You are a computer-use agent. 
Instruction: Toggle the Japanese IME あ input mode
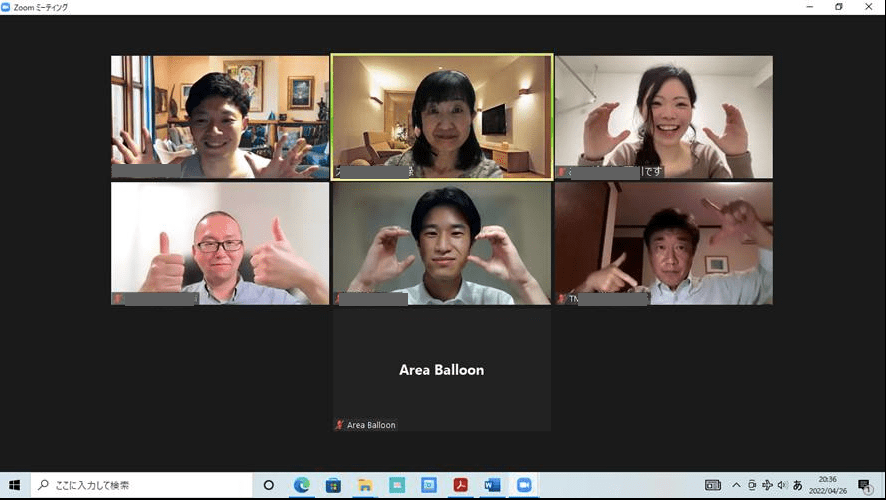797,485
